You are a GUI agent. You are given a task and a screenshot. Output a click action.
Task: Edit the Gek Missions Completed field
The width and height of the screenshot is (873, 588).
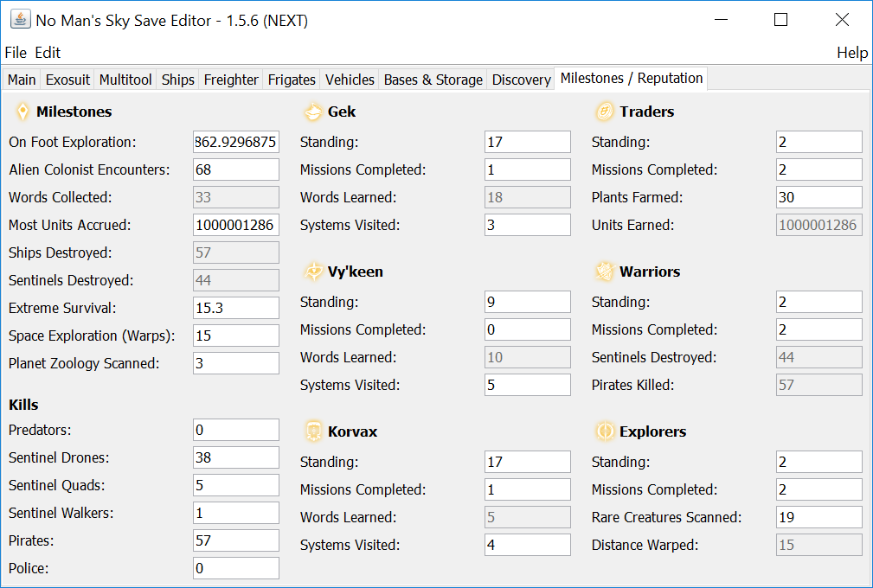click(527, 169)
